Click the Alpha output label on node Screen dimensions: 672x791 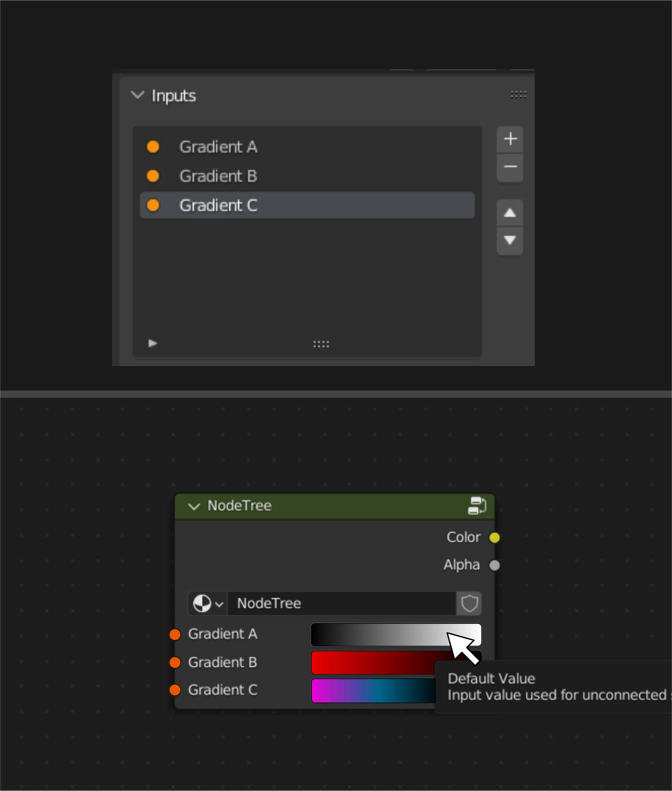coord(461,565)
